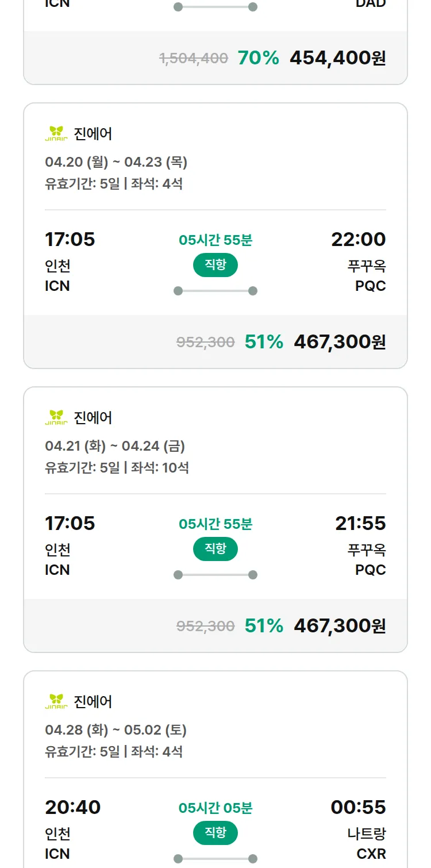431x868 pixels.
Task: Click the route line on the ICN to DAD card
Action: [x=215, y=7]
